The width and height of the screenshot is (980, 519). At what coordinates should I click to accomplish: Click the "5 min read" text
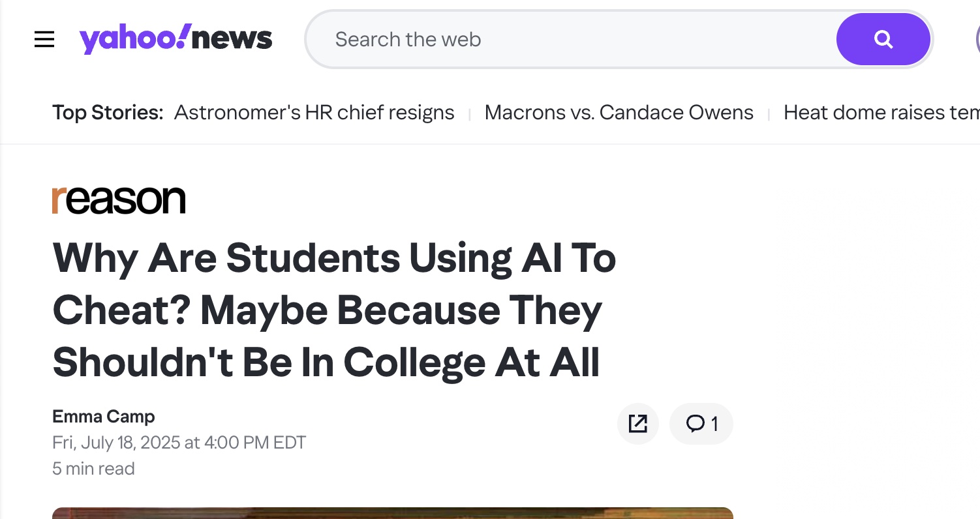[x=93, y=468]
